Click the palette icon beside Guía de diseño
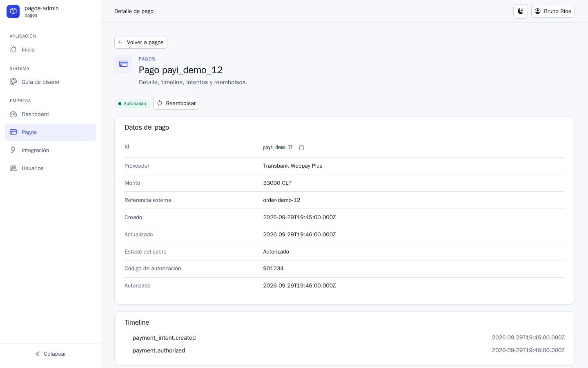The width and height of the screenshot is (588, 368). tap(13, 82)
